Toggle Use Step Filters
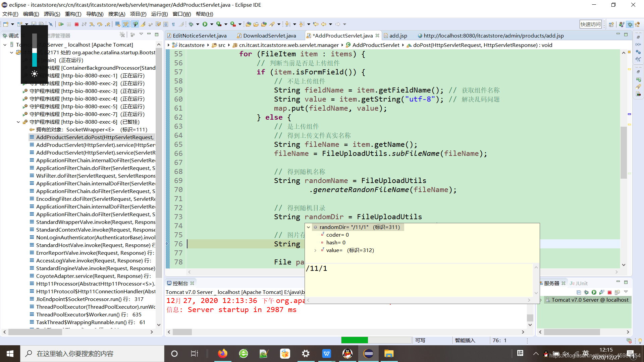The width and height of the screenshot is (644, 362). pyautogui.click(x=125, y=24)
